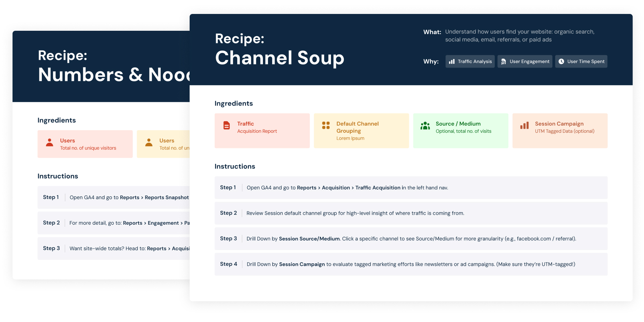The width and height of the screenshot is (644, 322).
Task: Click Step 1 row in Channel Soup instructions
Action: (411, 187)
